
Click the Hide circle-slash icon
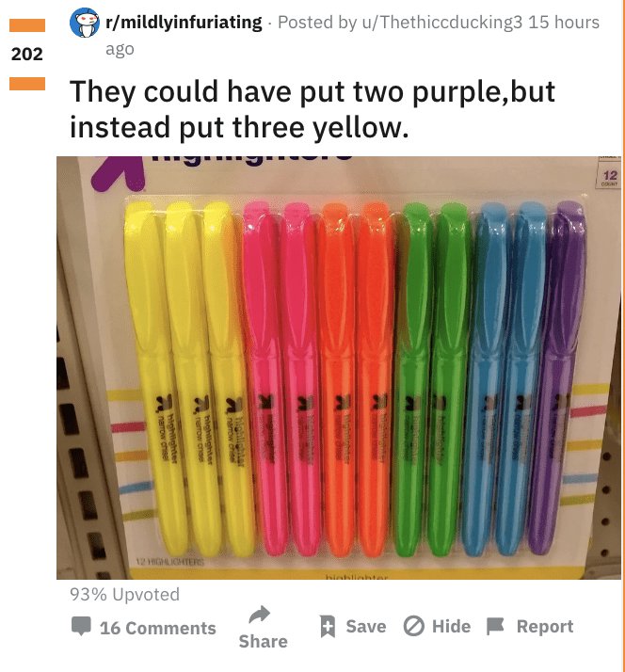click(413, 627)
